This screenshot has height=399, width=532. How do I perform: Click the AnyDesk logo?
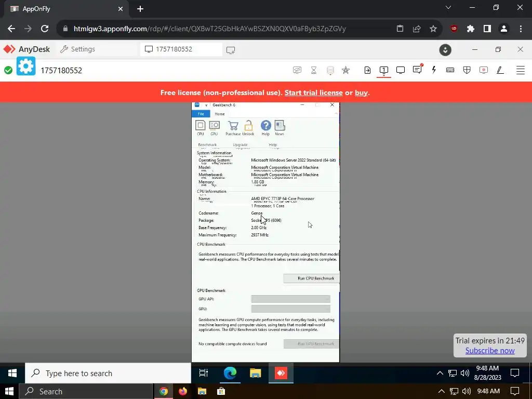26,49
